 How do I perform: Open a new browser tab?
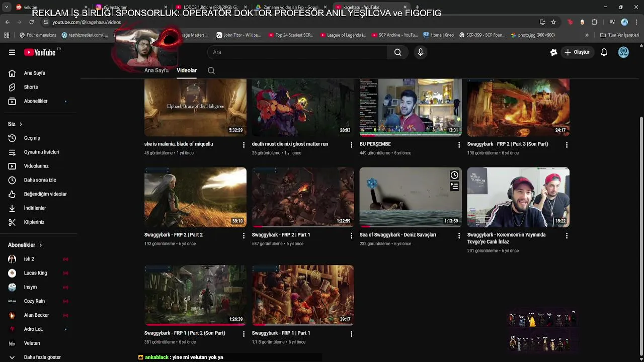417,7
